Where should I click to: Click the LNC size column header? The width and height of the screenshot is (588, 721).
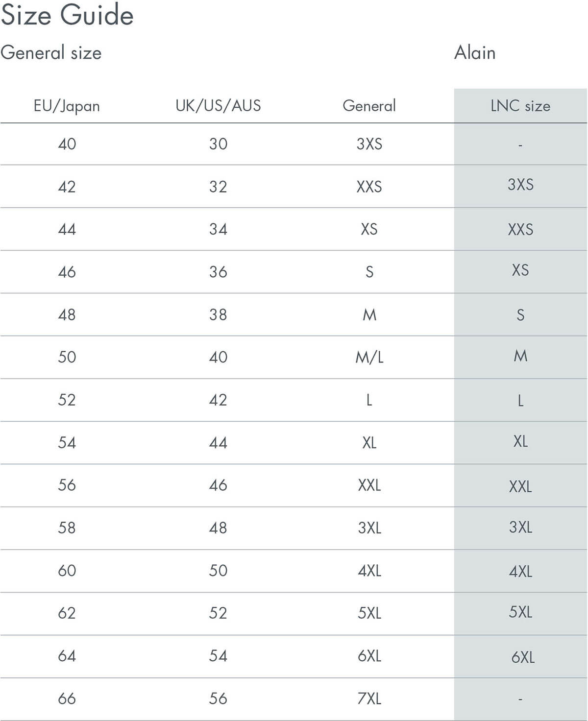[x=520, y=106]
